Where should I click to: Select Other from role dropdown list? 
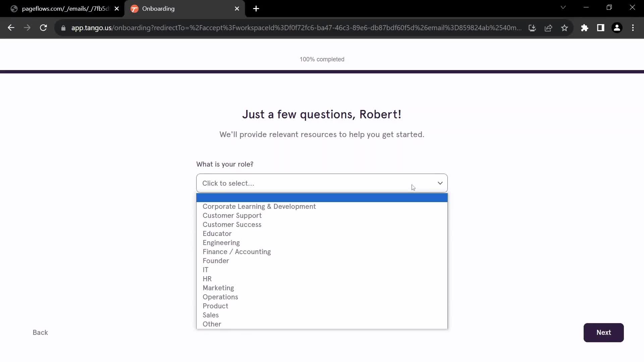[x=212, y=324]
